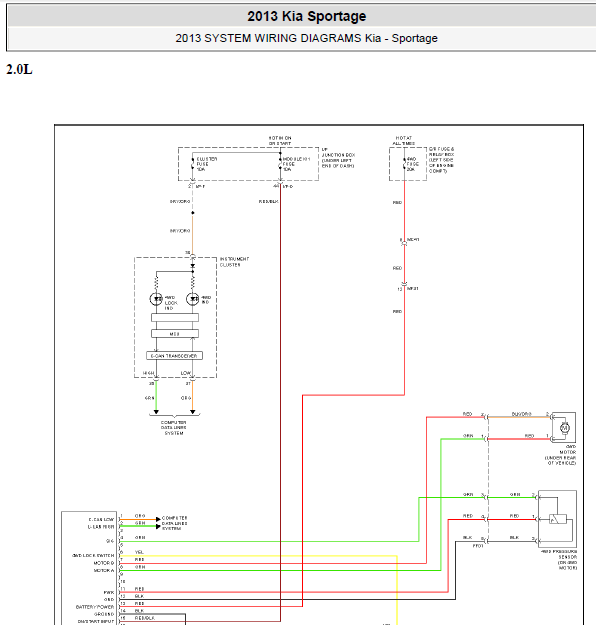Click the Computer Data Lines System label under cluster

tap(174, 428)
